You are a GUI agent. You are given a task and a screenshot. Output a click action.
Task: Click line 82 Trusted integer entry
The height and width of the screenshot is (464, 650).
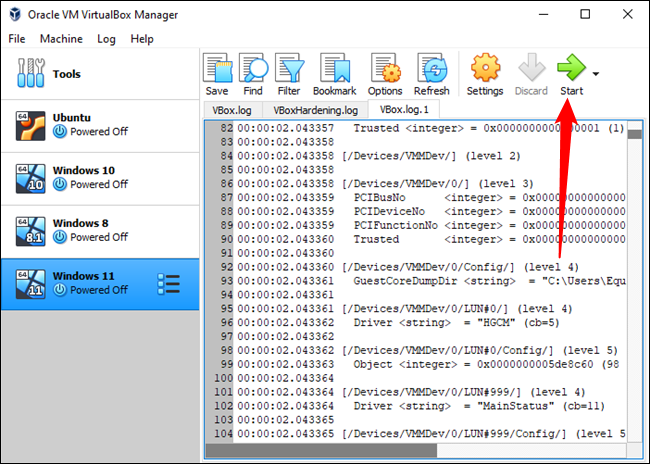click(x=489, y=129)
